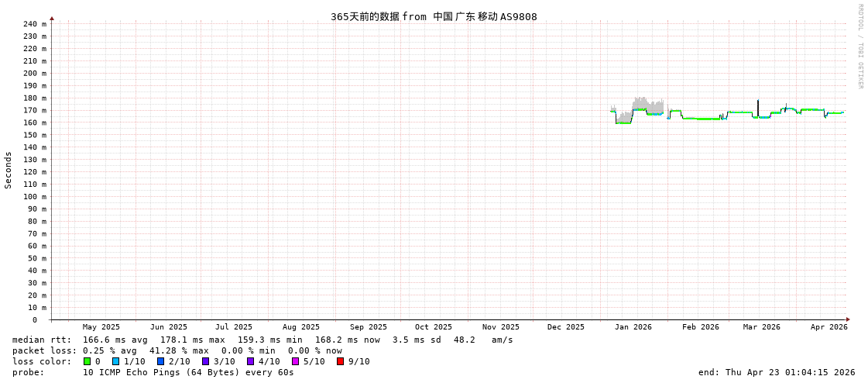Screen dimensions: 868x383
Task: Click the violet 4/10 loss swatch
Action: click(250, 361)
